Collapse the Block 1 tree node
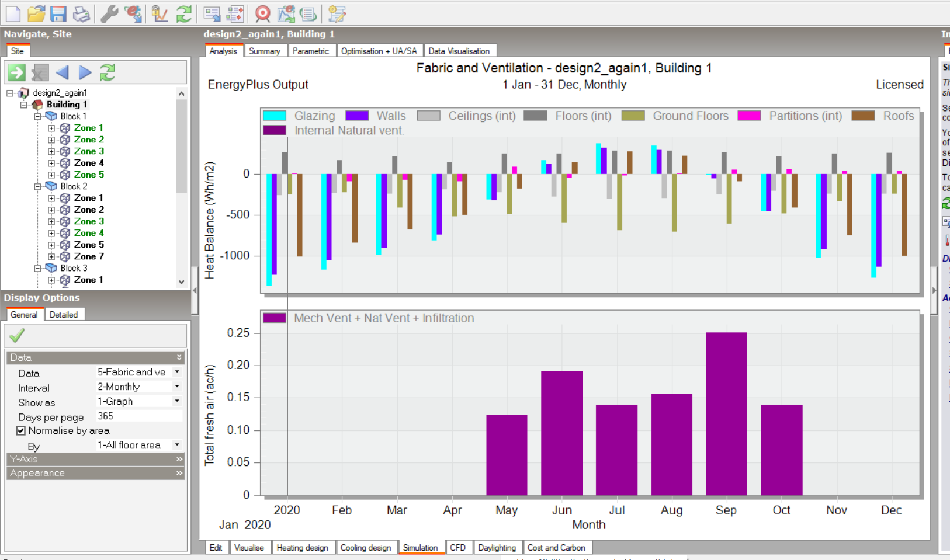950x560 pixels. [x=37, y=116]
